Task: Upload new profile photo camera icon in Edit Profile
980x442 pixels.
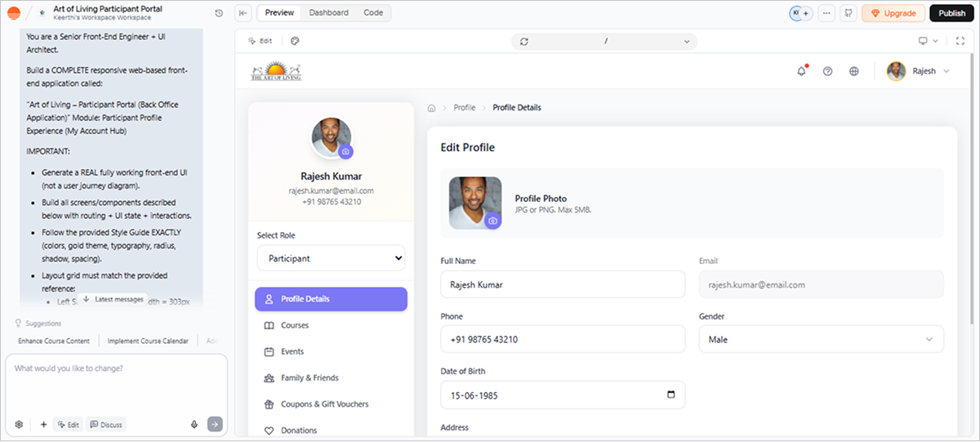Action: click(x=492, y=221)
